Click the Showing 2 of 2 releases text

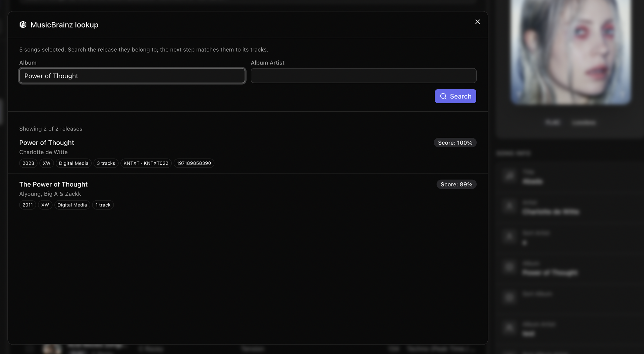[x=51, y=129]
